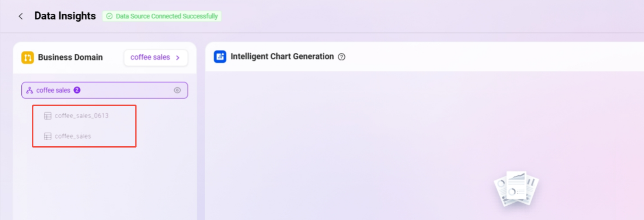
Task: Select the coffee_sales table
Action: tap(73, 136)
